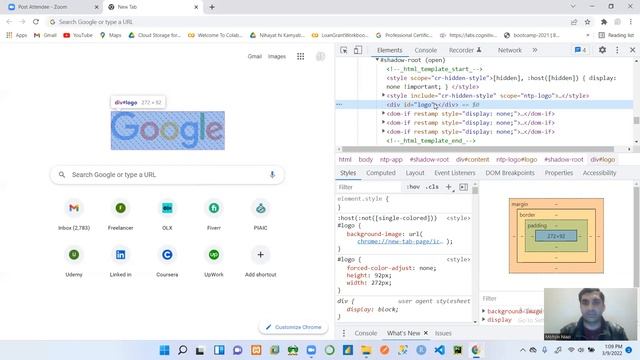Click the div#content breadcrumb item
The height and width of the screenshot is (360, 640).
pos(472,160)
